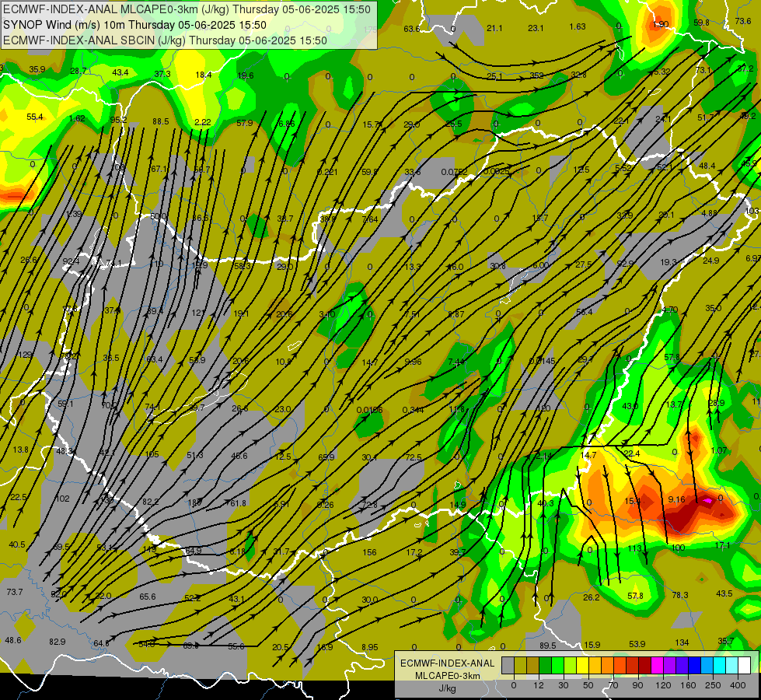Select the map value 113

pos(635,548)
